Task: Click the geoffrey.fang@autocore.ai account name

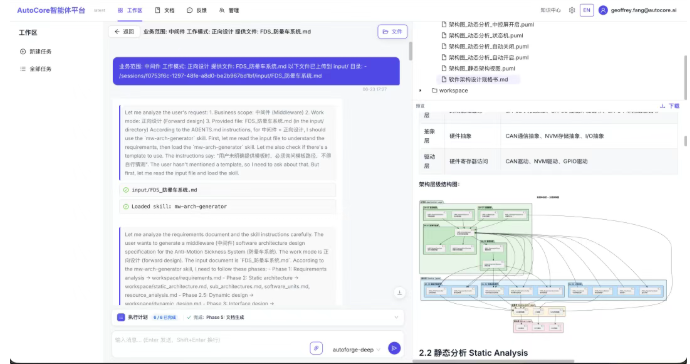Action: pos(643,10)
